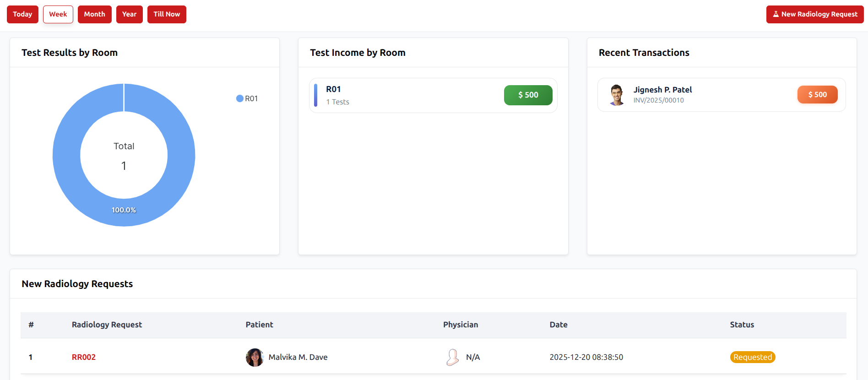Screen dimensions: 868x380
Task: Sort by the Date column header
Action: [559, 325]
